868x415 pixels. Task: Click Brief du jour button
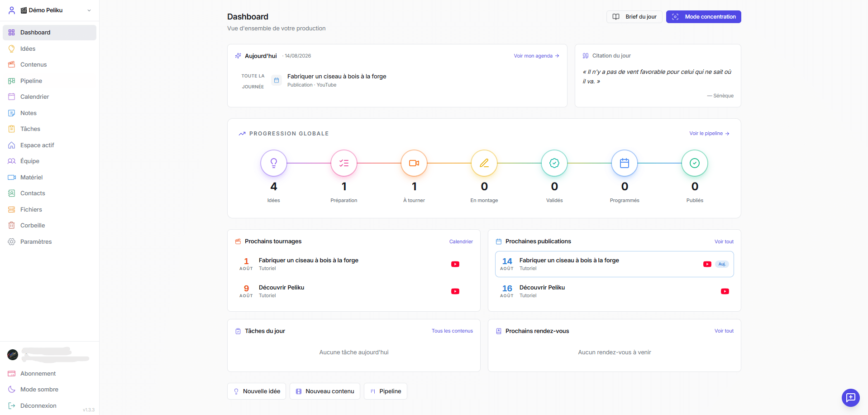tap(634, 17)
